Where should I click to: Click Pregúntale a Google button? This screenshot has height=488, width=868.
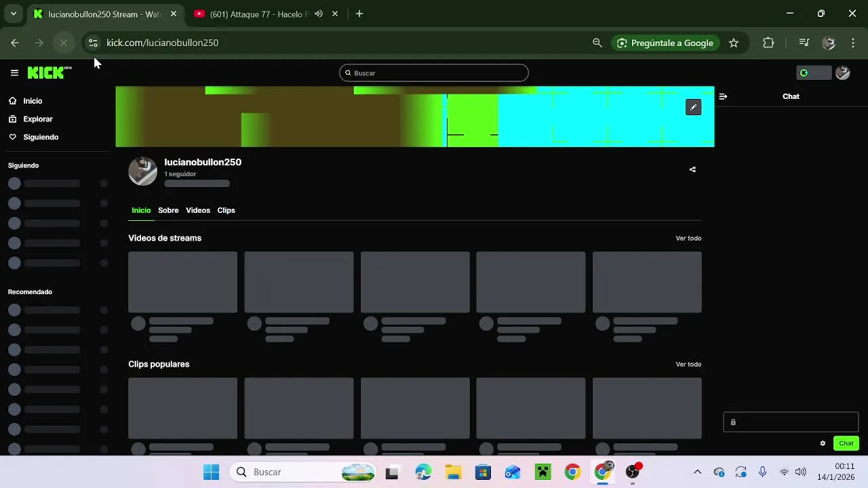click(665, 43)
